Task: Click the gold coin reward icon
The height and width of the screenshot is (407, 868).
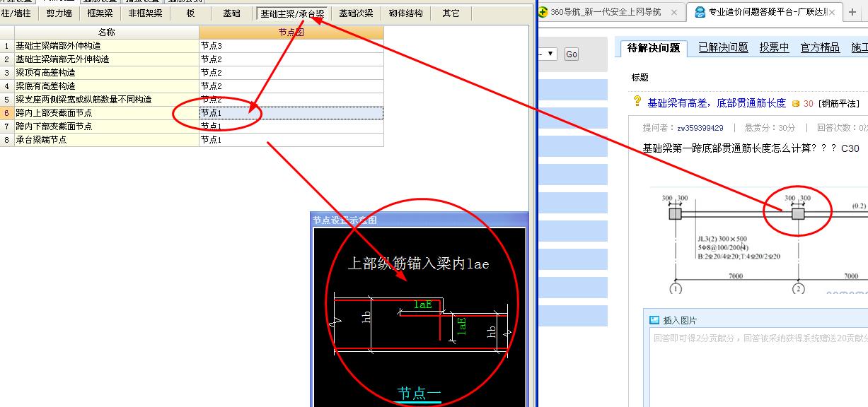Action: pyautogui.click(x=795, y=104)
